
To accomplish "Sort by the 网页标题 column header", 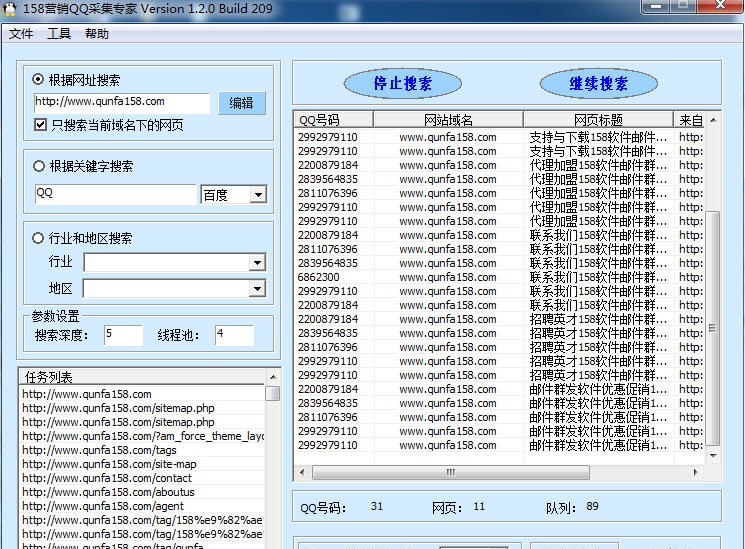I will coord(598,120).
